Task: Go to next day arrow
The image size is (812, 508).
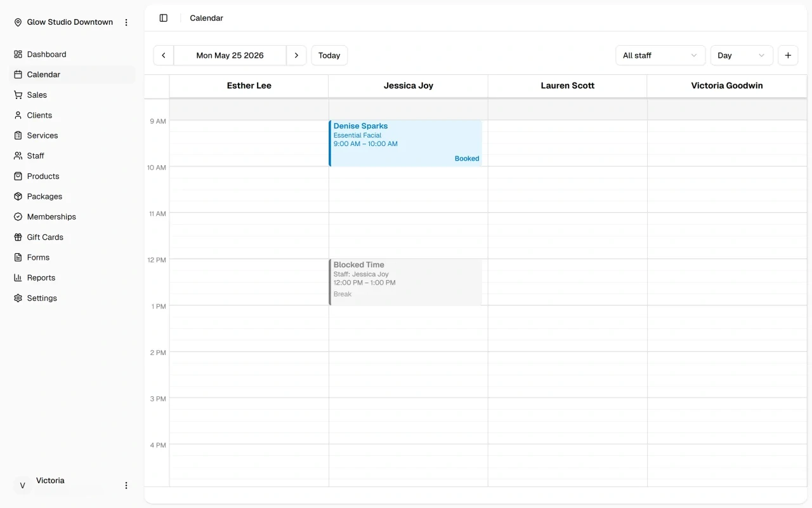Action: [296, 55]
